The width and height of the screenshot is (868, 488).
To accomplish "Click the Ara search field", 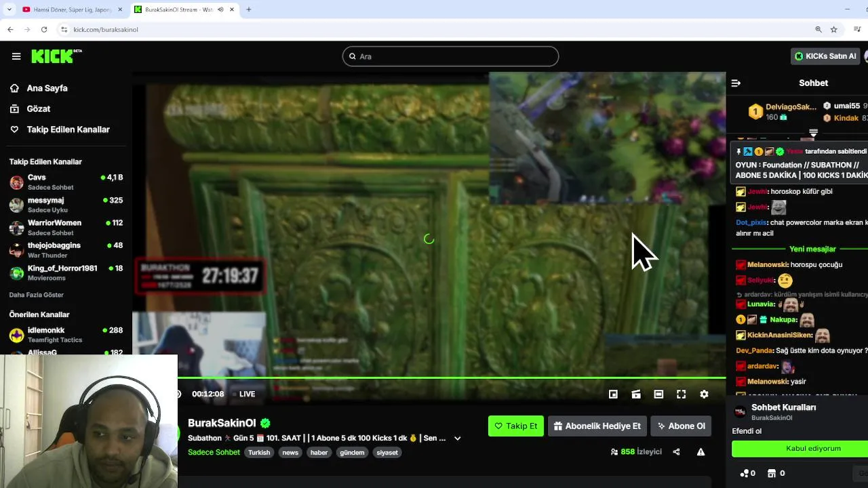I will (x=450, y=56).
